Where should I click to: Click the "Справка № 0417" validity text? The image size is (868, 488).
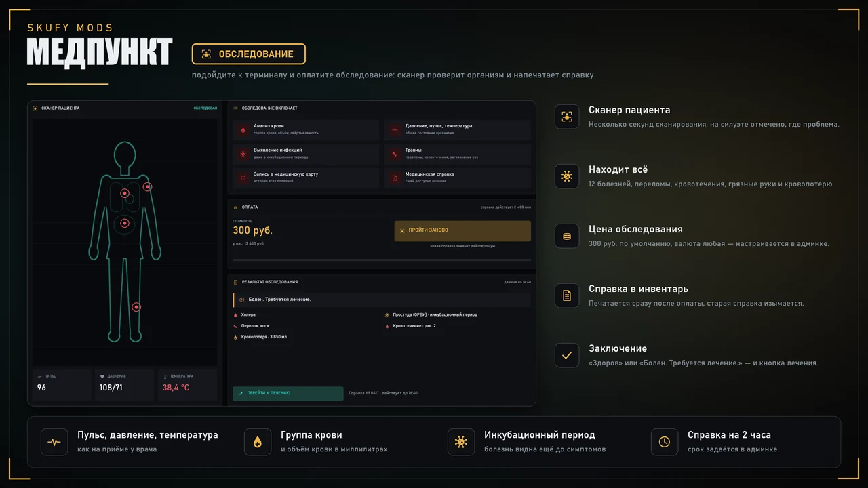(382, 393)
